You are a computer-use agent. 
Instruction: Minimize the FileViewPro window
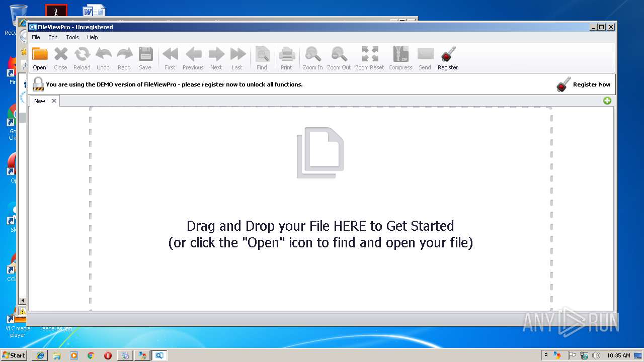[x=593, y=27]
